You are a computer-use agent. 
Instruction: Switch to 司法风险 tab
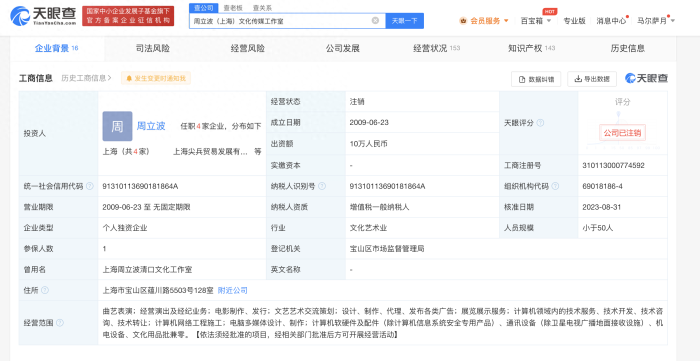coord(153,48)
